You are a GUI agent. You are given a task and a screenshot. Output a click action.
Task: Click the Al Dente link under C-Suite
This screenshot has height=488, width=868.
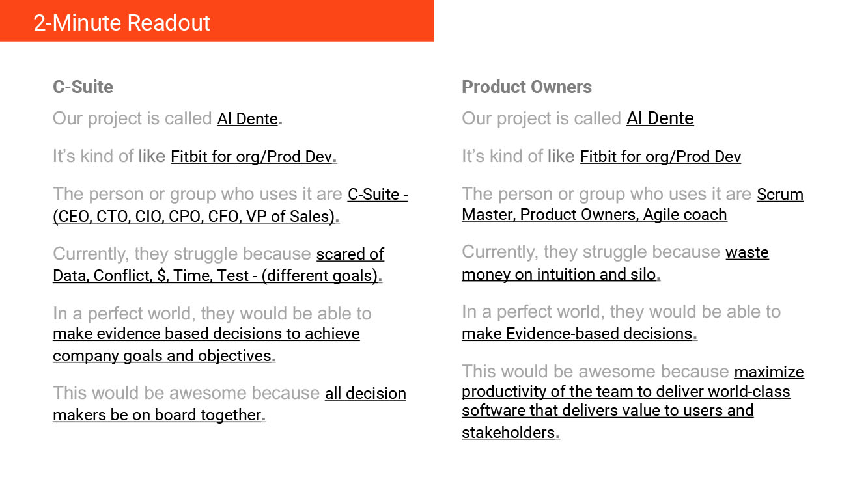click(x=247, y=119)
